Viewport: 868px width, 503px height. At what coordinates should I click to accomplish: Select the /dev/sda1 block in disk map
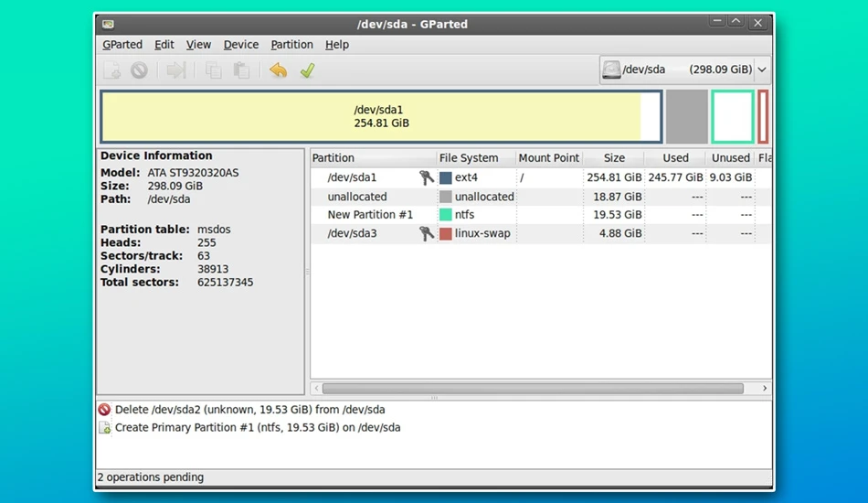(x=381, y=116)
